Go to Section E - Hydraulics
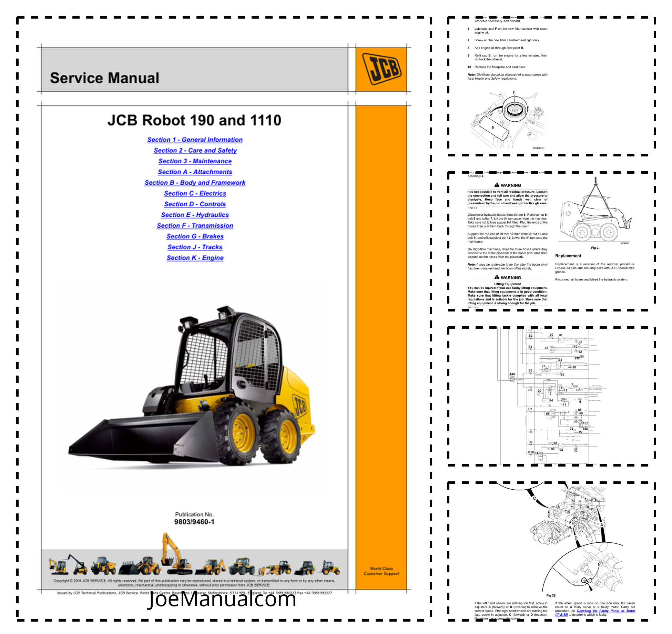672x634 pixels. [195, 215]
